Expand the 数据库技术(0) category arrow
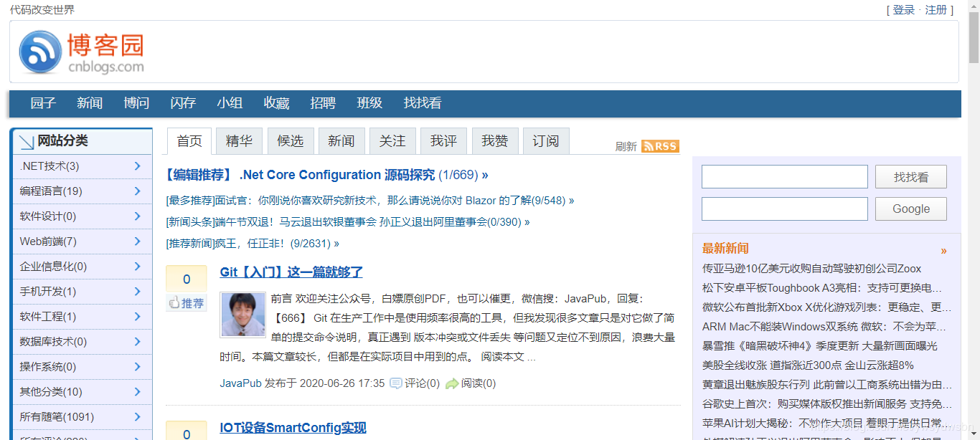980x440 pixels. pyautogui.click(x=137, y=342)
